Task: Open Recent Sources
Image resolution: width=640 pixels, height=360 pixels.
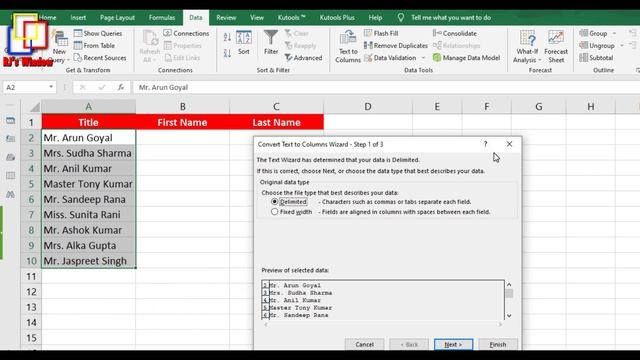Action: click(x=100, y=58)
